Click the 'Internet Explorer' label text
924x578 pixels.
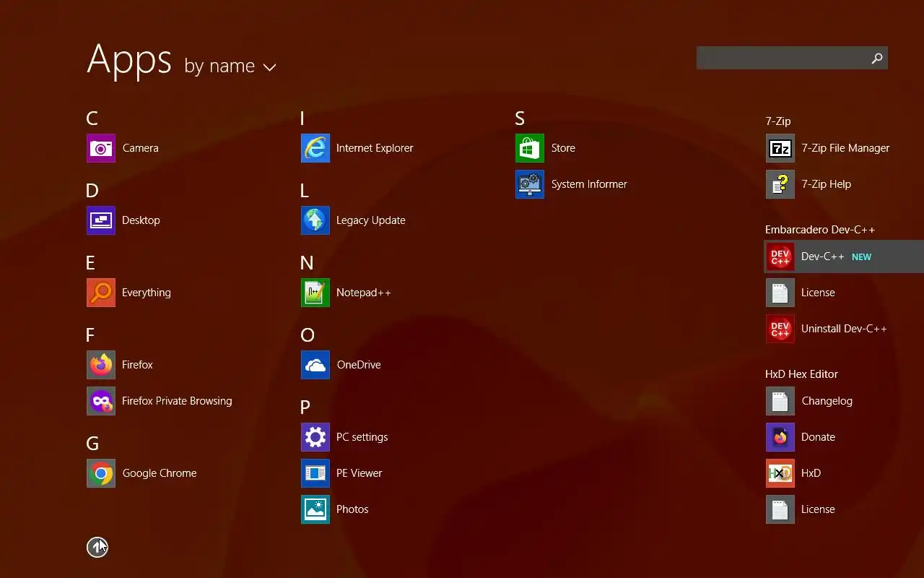coord(375,148)
